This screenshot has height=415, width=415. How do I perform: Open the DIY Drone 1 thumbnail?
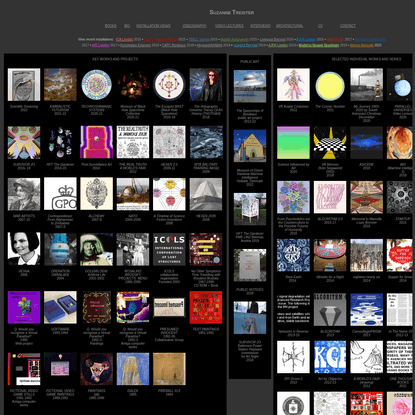pyautogui.click(x=293, y=357)
